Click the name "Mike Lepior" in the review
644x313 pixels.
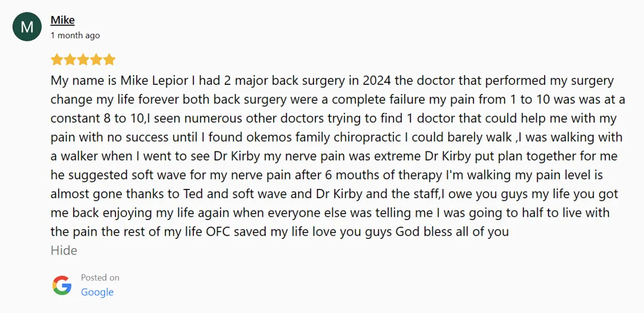pos(156,81)
